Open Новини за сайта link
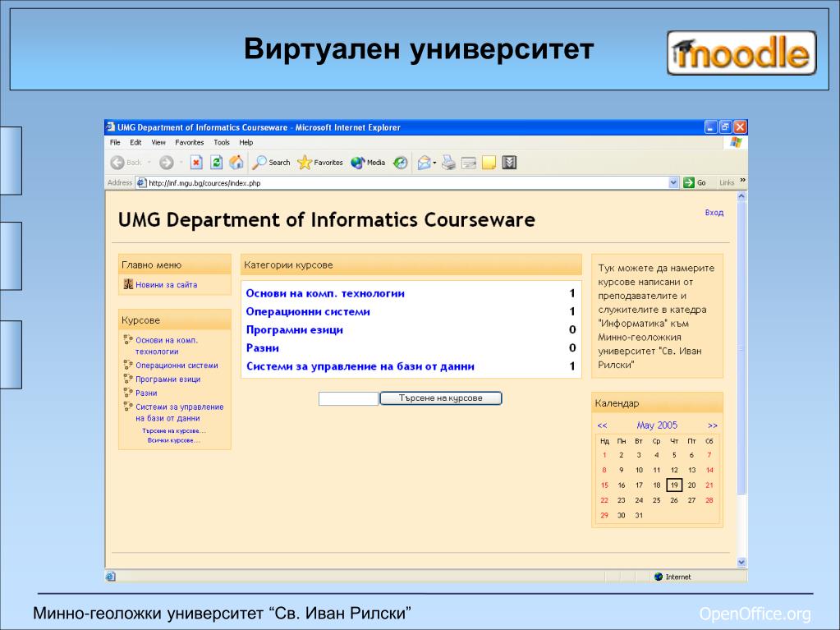Image resolution: width=840 pixels, height=630 pixels. 166,284
